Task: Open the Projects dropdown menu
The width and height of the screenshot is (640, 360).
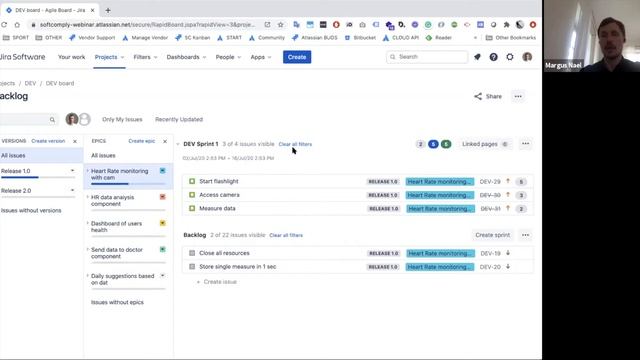Action: (109, 57)
